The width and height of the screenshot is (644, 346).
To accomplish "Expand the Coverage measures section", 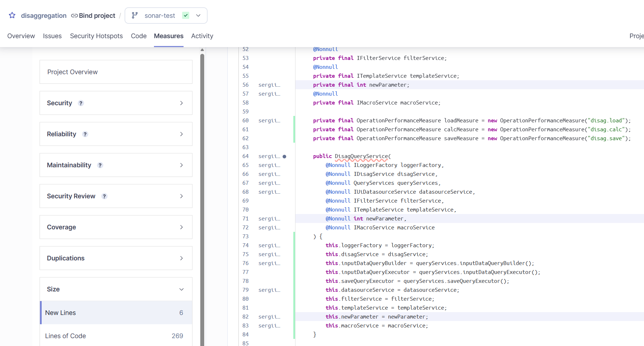I will [x=116, y=227].
